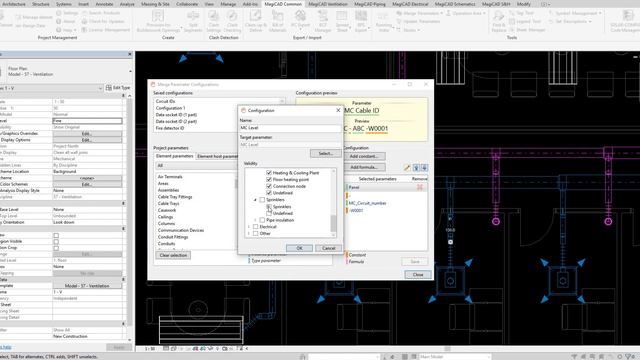
Task: Check Undefined under the Sprinklers group
Action: point(269,213)
